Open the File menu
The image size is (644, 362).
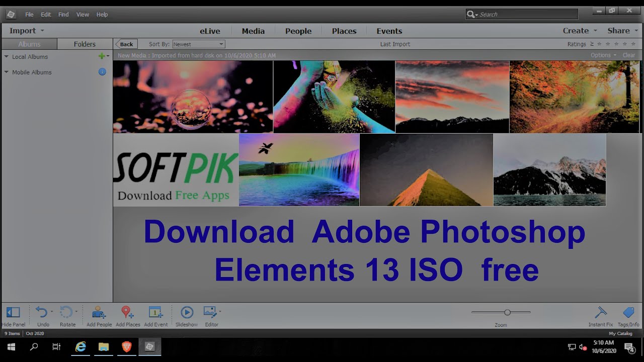pyautogui.click(x=29, y=15)
